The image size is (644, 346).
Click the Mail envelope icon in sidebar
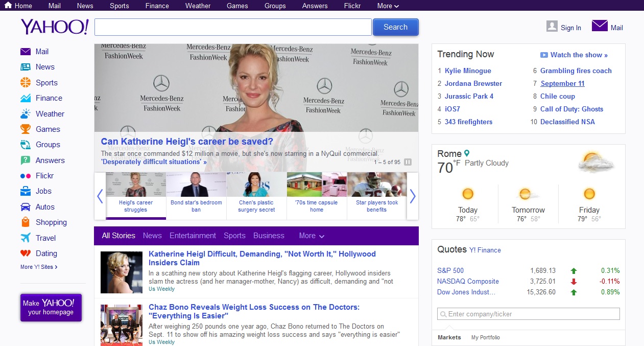click(x=26, y=52)
